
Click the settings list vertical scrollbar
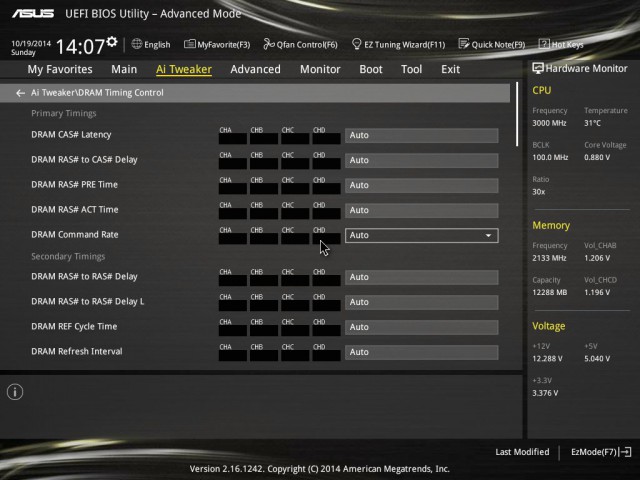(x=517, y=114)
